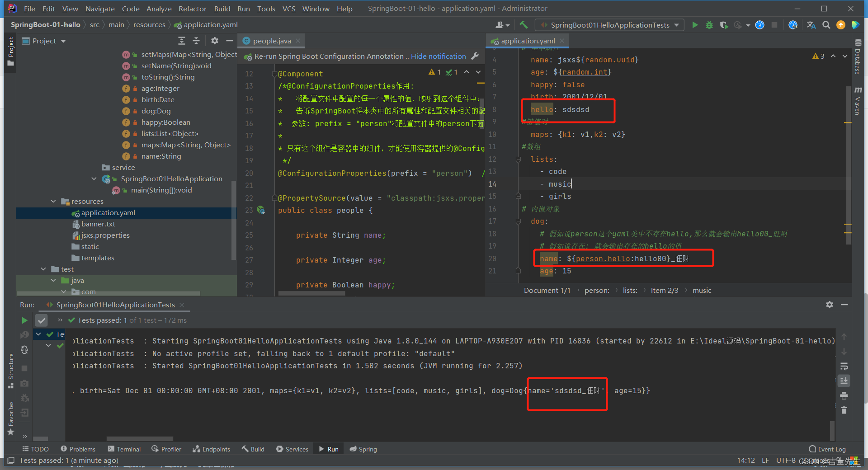868x470 pixels.
Task: Open the TODO tool window button
Action: pos(35,449)
